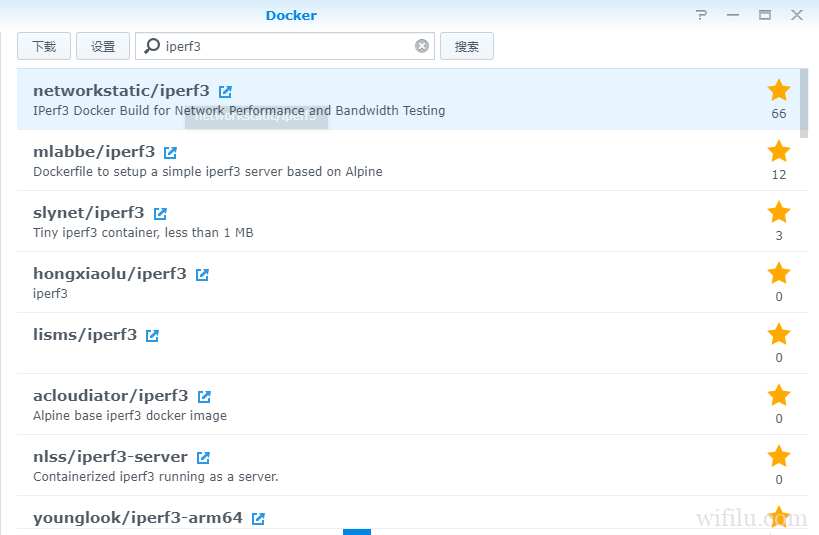Open Docker help question mark

(x=701, y=15)
